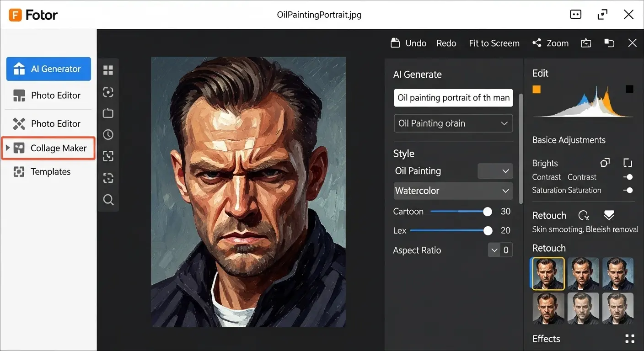The image size is (644, 351).
Task: Click the folder icon in the vertical toolbar
Action: pos(108,113)
